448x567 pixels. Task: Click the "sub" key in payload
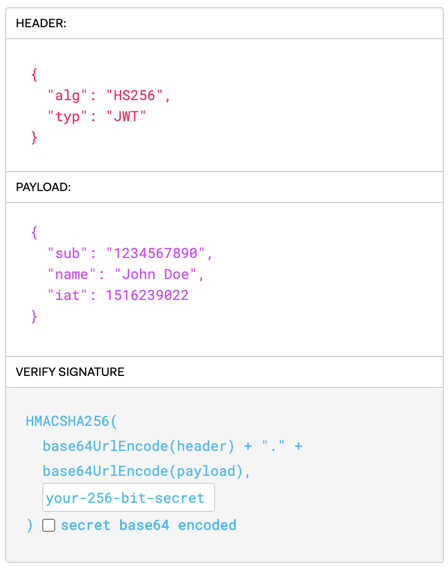(x=67, y=253)
